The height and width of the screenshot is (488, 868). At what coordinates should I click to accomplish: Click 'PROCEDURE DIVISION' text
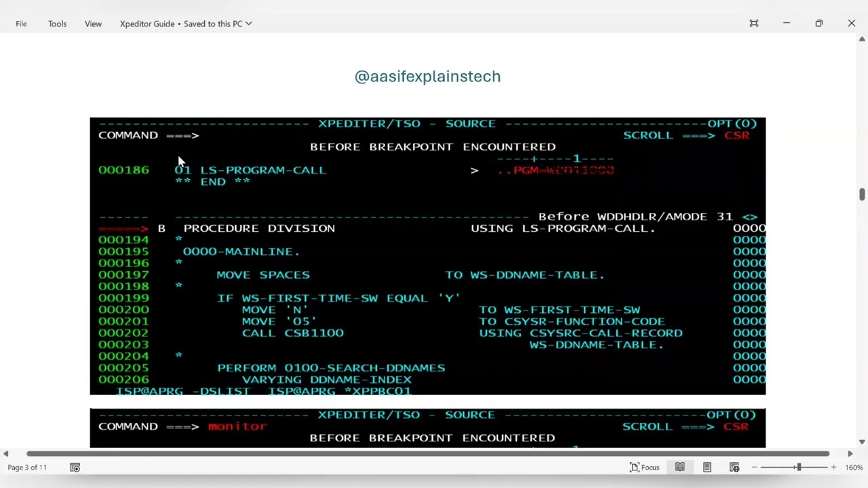tap(259, 228)
